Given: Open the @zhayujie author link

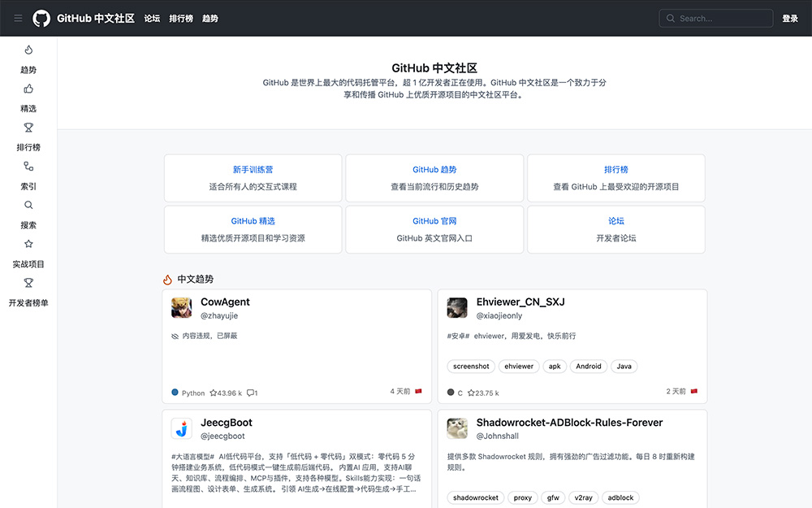Looking at the screenshot, I should pyautogui.click(x=219, y=315).
